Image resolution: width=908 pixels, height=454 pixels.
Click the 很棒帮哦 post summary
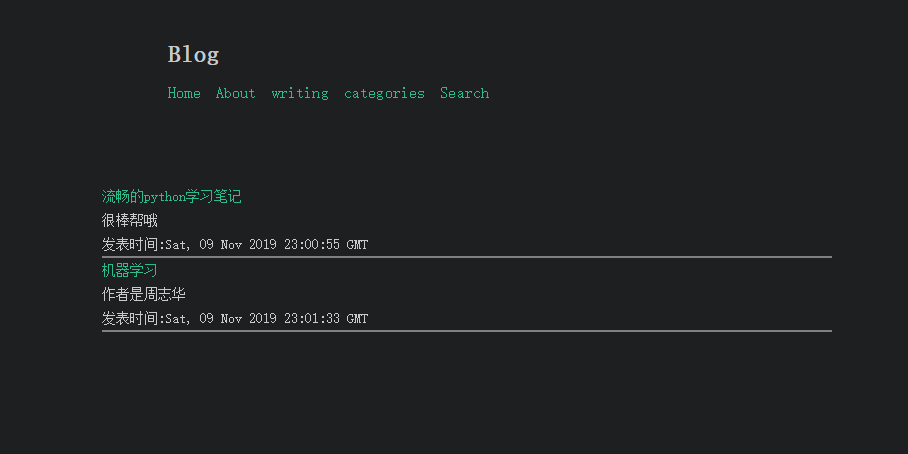tap(130, 221)
